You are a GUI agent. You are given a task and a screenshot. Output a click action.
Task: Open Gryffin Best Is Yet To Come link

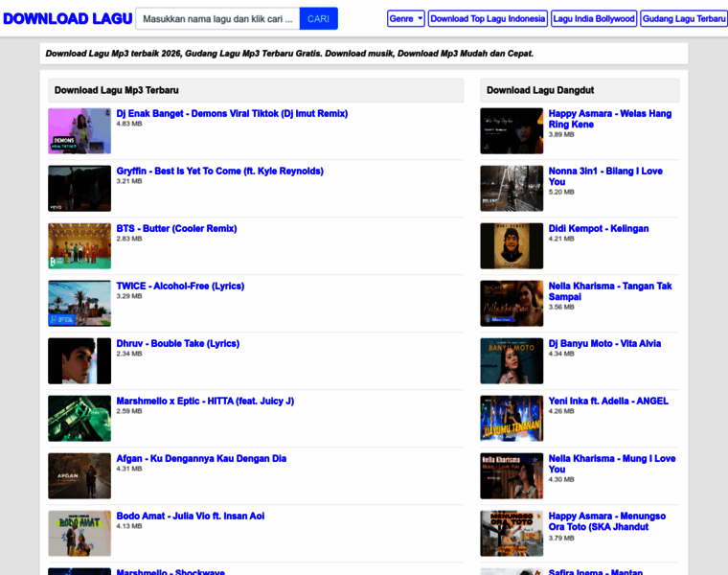(220, 171)
